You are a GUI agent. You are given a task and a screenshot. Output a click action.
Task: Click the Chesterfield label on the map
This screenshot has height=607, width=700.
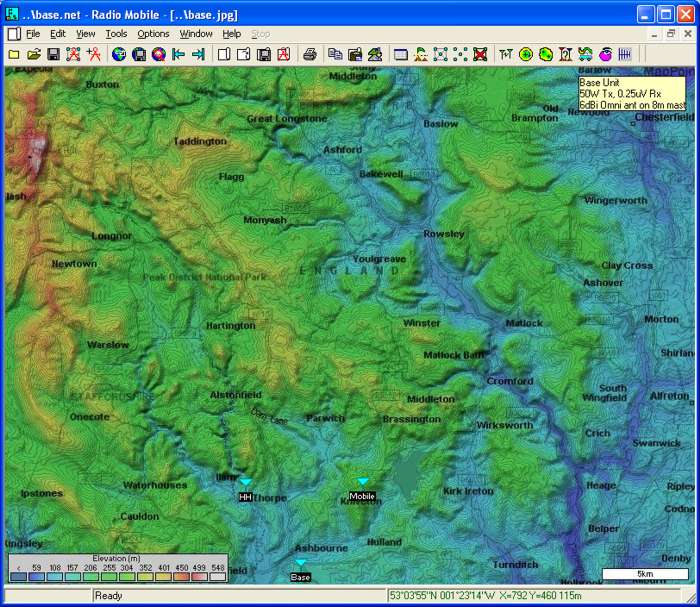[664, 117]
